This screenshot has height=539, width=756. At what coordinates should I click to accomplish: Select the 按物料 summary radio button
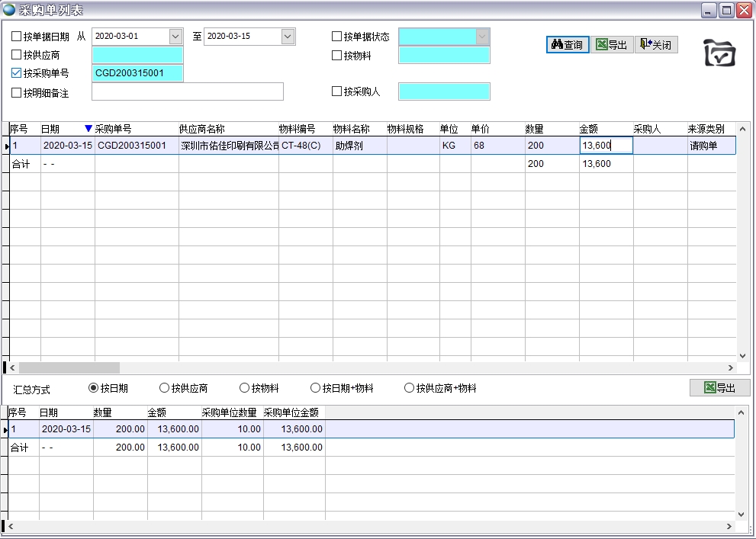[x=245, y=388]
